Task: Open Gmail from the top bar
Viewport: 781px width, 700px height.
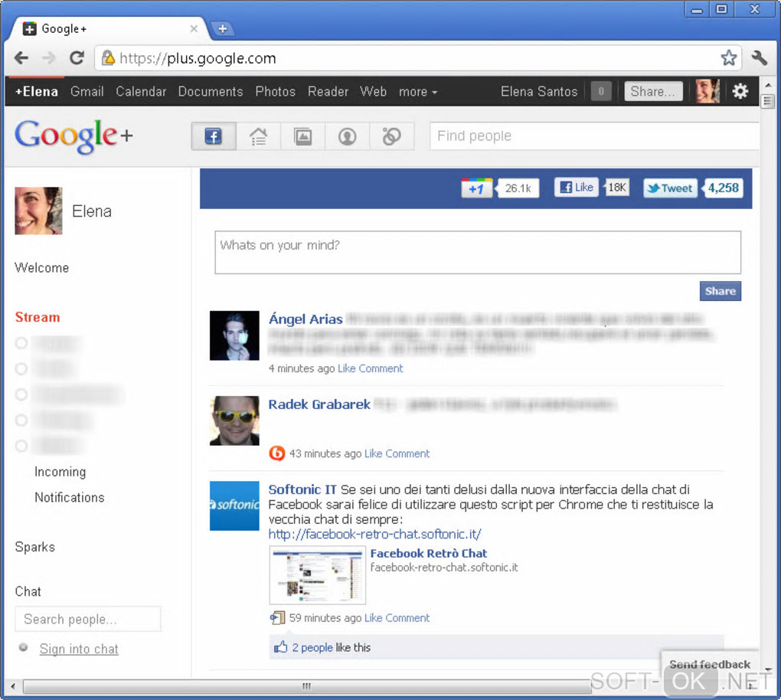Action: [x=87, y=92]
